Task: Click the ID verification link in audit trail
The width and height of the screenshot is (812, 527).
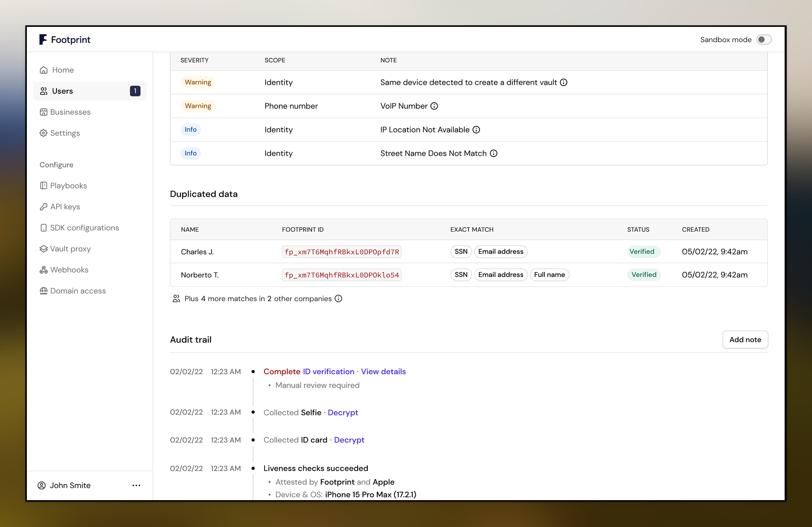Action: coord(328,372)
